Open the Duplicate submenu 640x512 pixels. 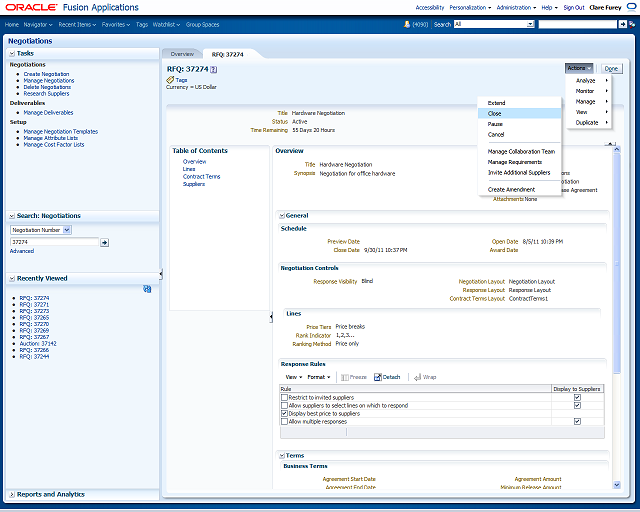pos(589,122)
